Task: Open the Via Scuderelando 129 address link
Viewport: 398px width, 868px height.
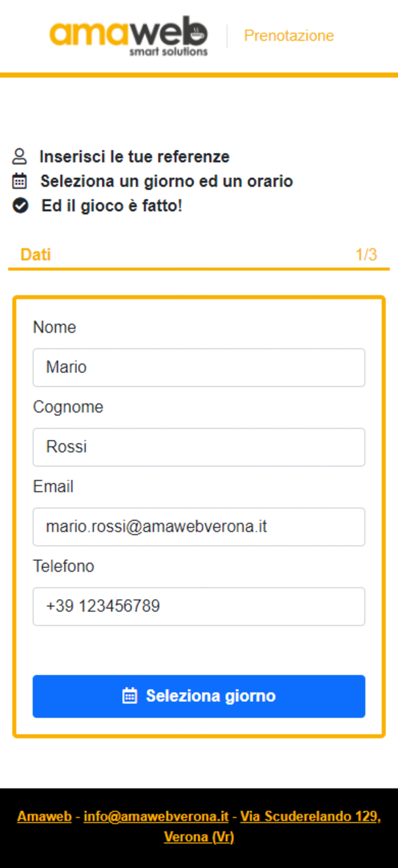Action: coord(310,816)
